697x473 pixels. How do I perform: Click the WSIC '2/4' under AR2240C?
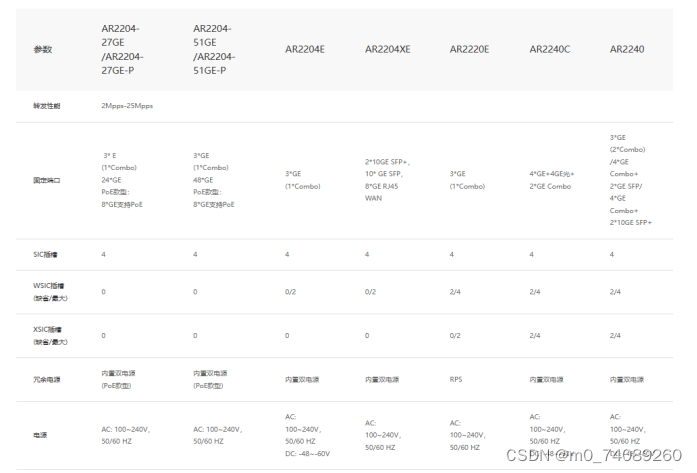tap(535, 292)
